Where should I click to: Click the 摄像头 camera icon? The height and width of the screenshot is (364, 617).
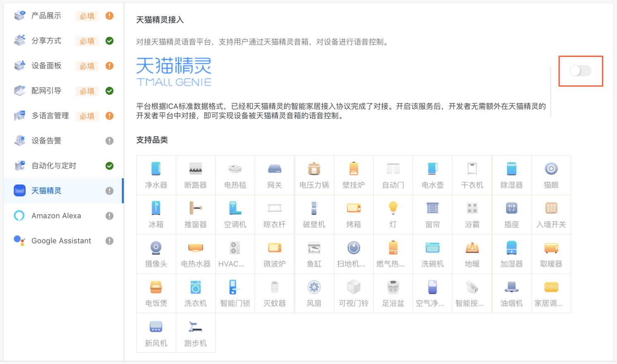tap(156, 248)
